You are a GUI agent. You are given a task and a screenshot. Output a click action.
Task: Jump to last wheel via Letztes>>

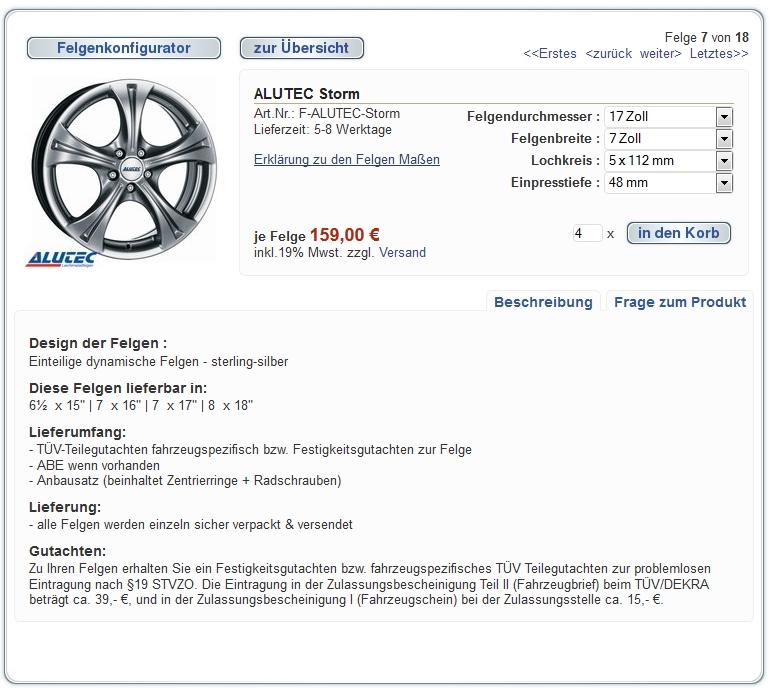pos(719,54)
